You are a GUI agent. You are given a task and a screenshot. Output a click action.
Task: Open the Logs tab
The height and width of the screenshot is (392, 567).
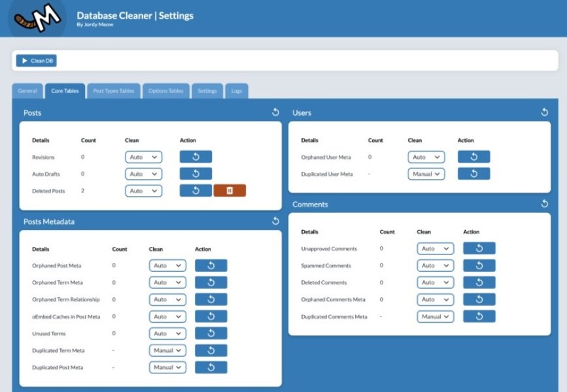click(236, 91)
